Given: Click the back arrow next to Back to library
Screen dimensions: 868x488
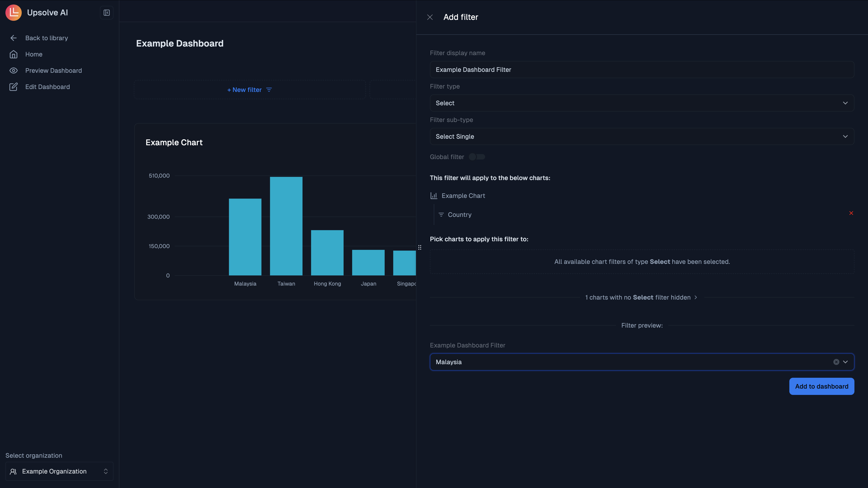Looking at the screenshot, I should (x=14, y=38).
